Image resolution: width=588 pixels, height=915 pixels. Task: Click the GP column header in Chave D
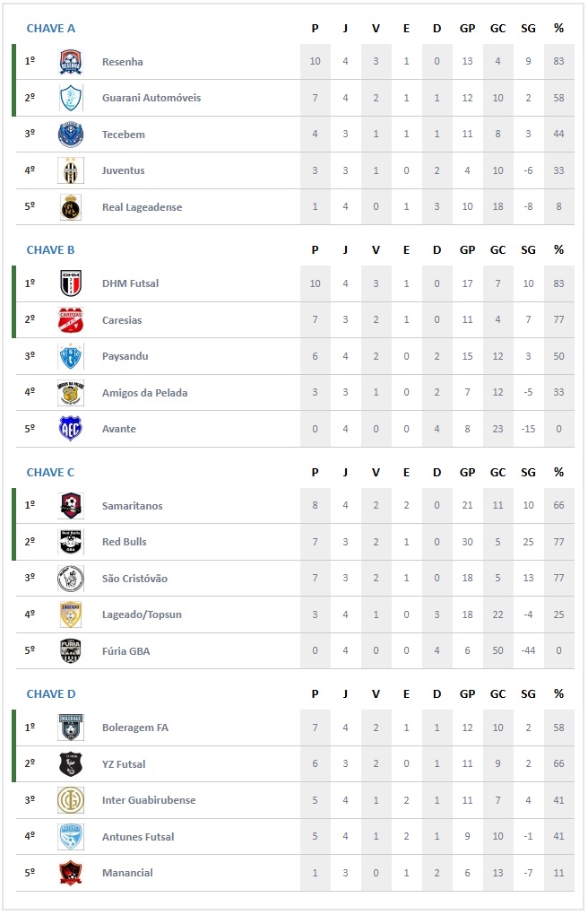point(467,694)
